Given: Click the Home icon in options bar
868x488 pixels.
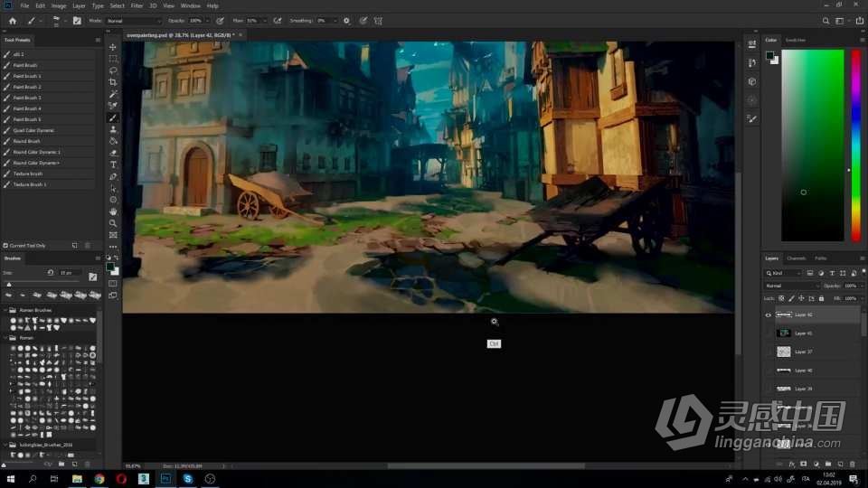Looking at the screenshot, I should (12, 21).
